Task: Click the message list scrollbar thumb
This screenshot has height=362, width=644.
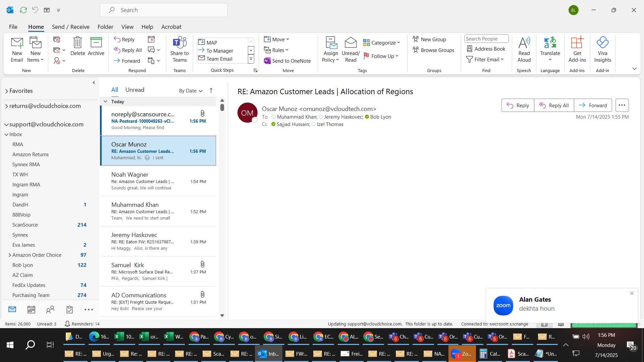Action: point(222,107)
